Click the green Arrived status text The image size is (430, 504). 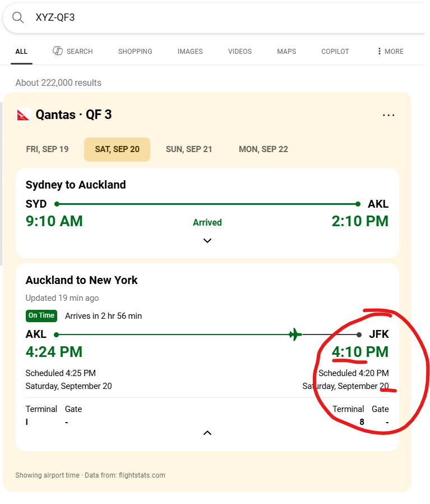click(x=207, y=222)
